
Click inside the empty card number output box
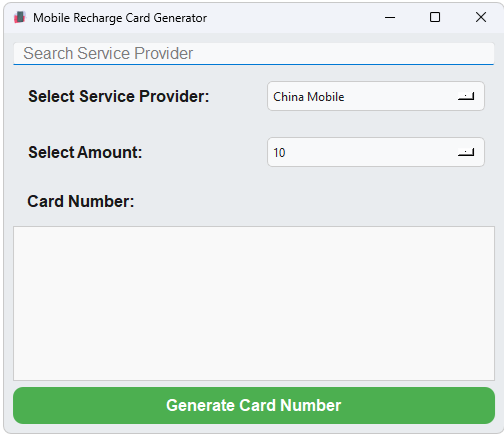click(x=254, y=303)
